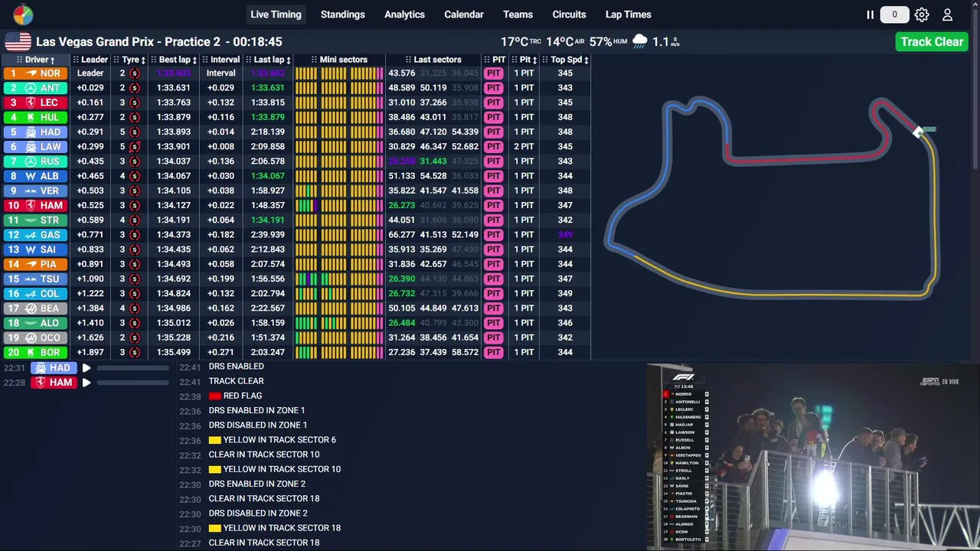Play HAM team radio at 22:28
Image resolution: width=980 pixels, height=551 pixels.
tap(87, 383)
